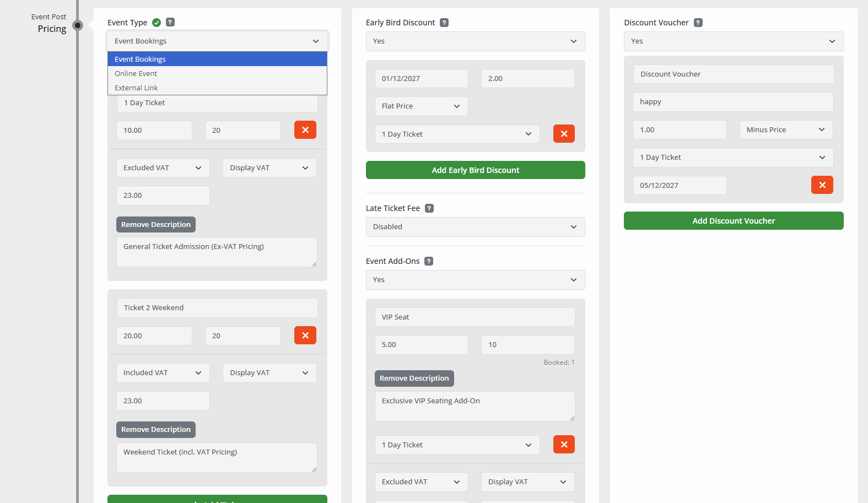Edit the voucher expiry date 05/12/2027
The width and height of the screenshot is (868, 503).
pos(680,186)
